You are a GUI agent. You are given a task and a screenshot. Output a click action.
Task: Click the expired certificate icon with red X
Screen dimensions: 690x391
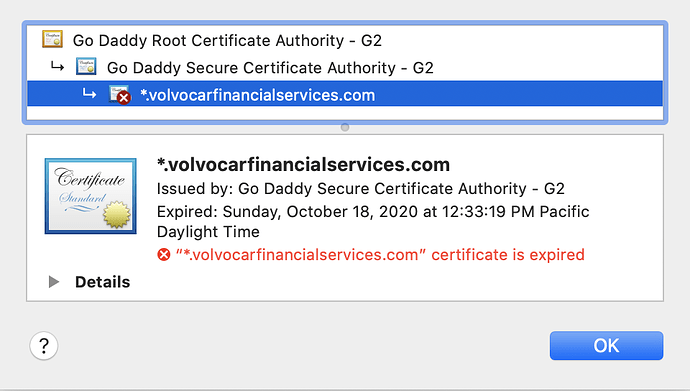point(120,95)
